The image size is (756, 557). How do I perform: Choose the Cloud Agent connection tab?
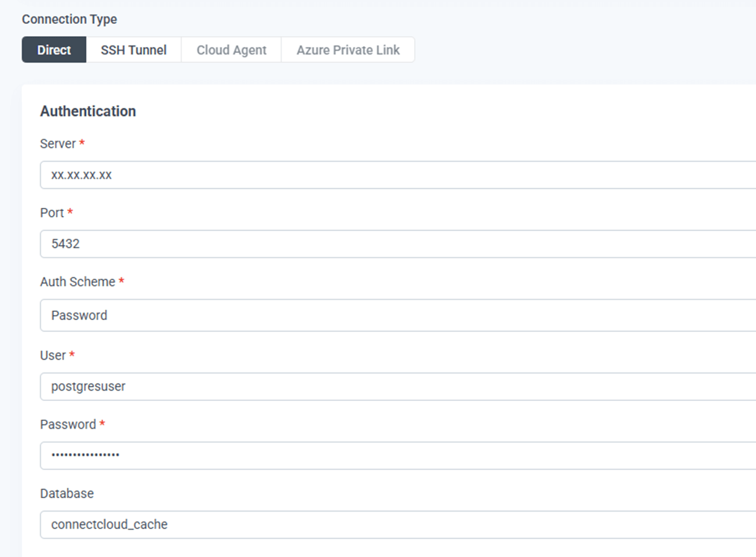coord(231,50)
